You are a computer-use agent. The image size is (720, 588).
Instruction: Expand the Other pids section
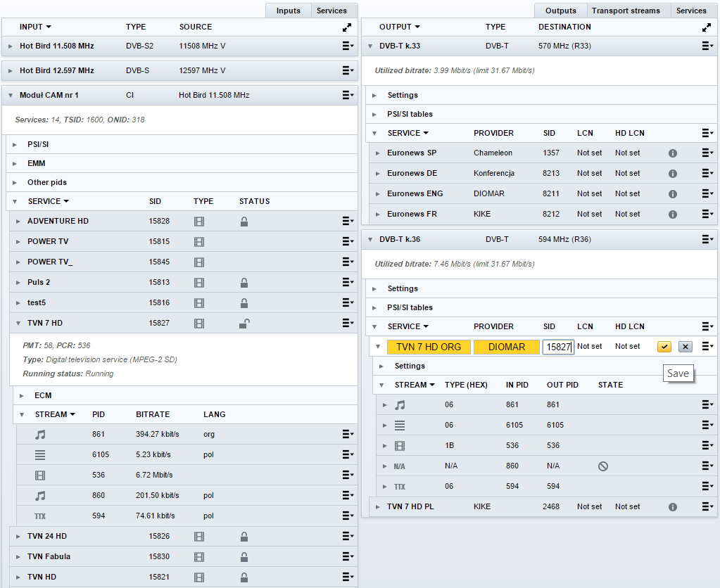15,183
